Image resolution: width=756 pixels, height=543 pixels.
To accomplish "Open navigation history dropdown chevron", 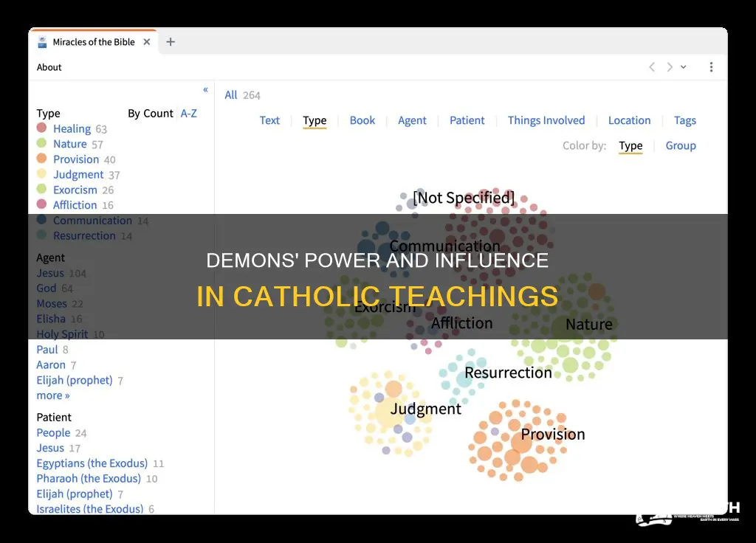I will (x=683, y=67).
